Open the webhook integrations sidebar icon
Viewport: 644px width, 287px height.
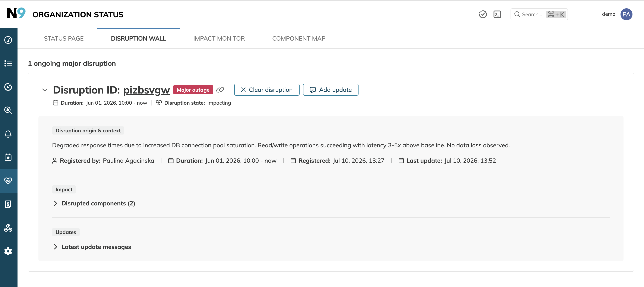(8, 228)
